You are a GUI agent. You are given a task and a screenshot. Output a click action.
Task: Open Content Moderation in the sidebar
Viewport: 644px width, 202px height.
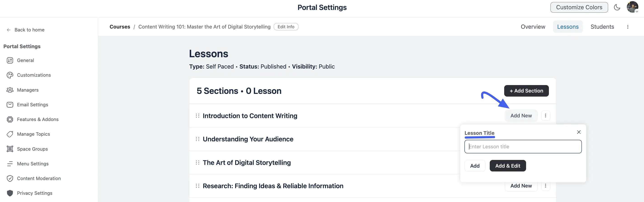click(x=39, y=178)
